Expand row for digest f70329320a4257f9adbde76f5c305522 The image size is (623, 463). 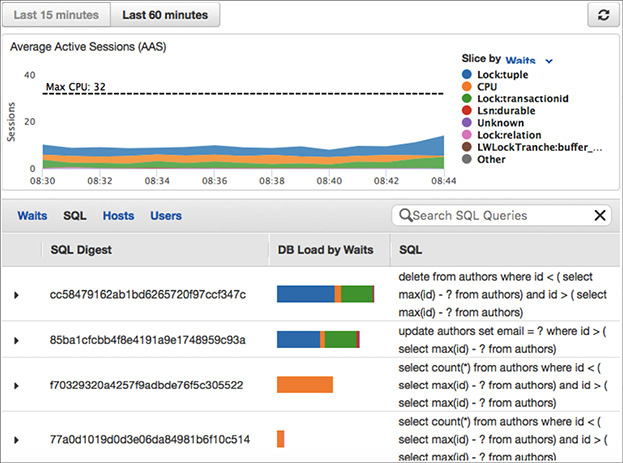(x=16, y=385)
